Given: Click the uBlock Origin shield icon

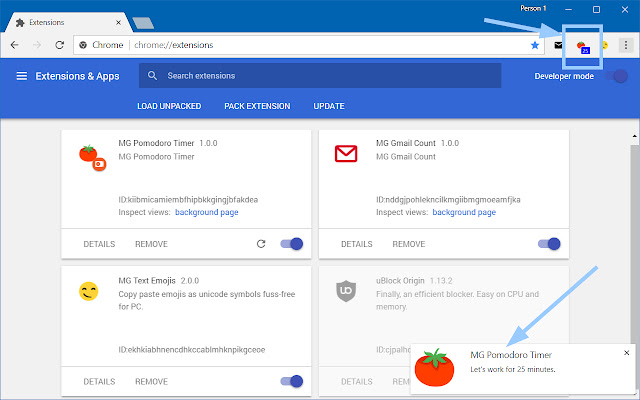Looking at the screenshot, I should (x=346, y=291).
